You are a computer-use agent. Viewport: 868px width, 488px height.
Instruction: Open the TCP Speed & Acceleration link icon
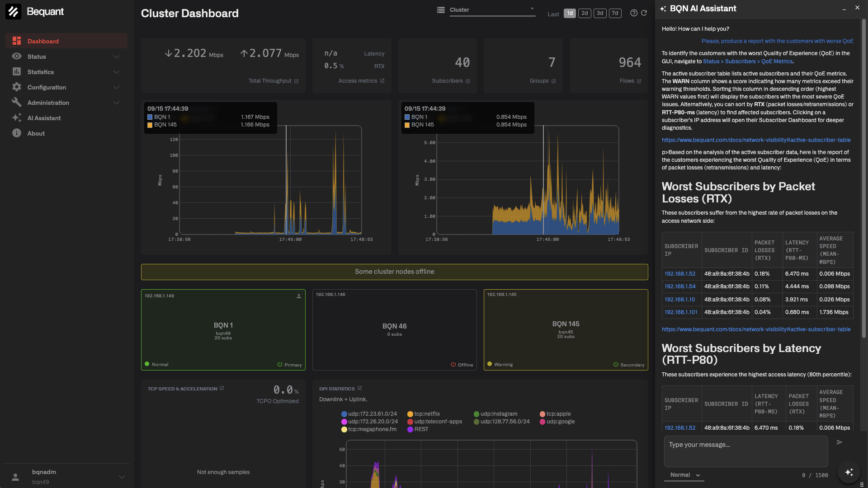[x=222, y=388]
